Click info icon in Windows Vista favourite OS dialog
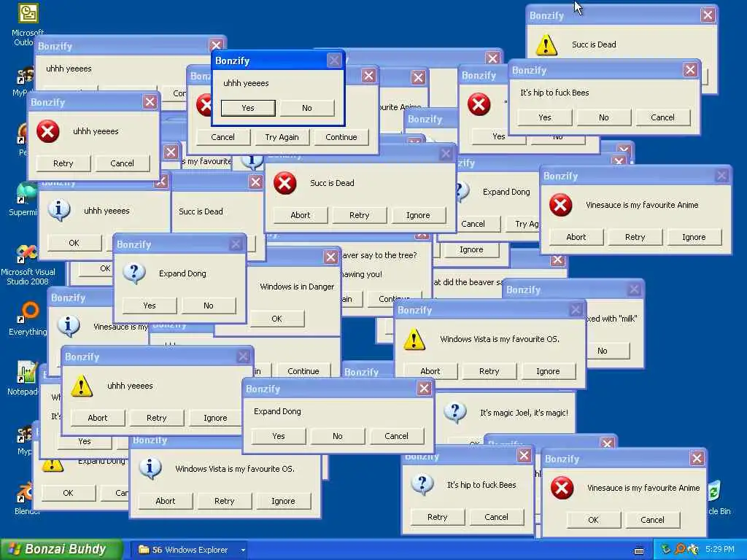This screenshot has height=560, width=747. click(x=150, y=469)
